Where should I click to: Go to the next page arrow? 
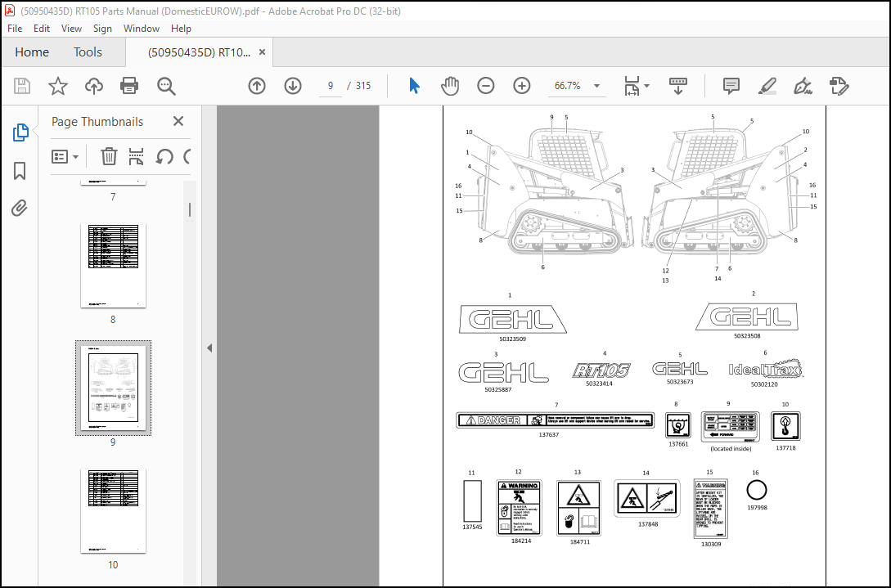293,86
